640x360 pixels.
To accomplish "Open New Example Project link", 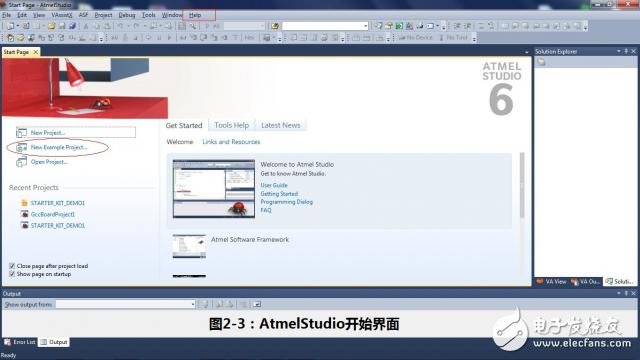I will pyautogui.click(x=59, y=147).
